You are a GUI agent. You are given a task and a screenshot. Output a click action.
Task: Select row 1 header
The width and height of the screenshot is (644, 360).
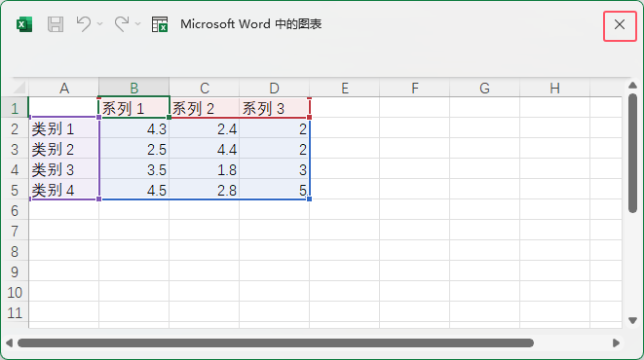(15, 108)
